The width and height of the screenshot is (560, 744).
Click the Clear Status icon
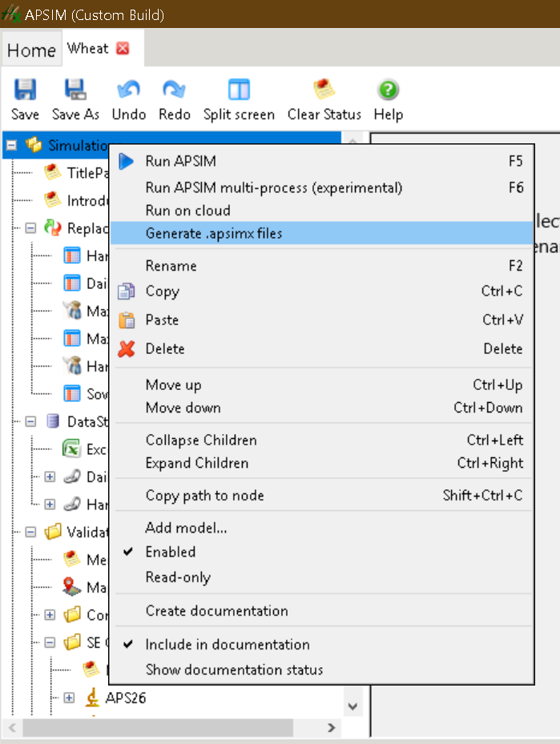point(324,89)
